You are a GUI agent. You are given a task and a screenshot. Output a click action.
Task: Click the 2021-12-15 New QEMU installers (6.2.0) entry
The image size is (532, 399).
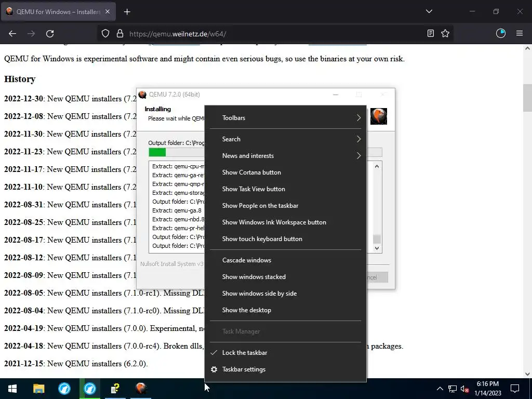(76, 363)
